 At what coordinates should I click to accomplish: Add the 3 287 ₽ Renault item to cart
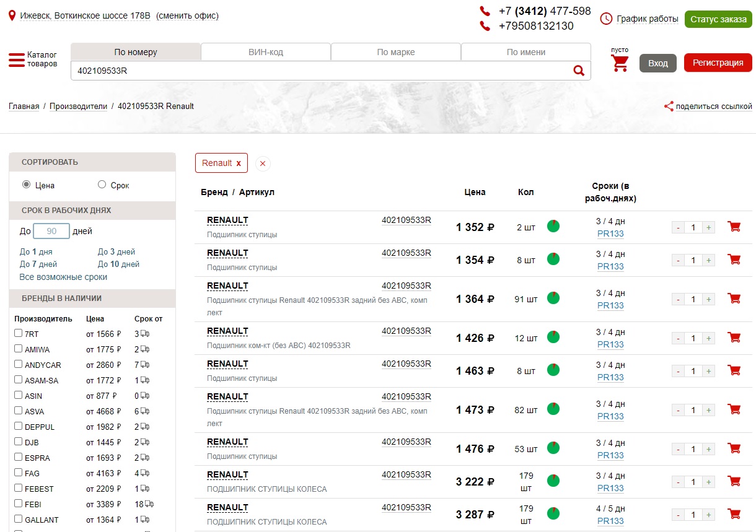point(734,515)
